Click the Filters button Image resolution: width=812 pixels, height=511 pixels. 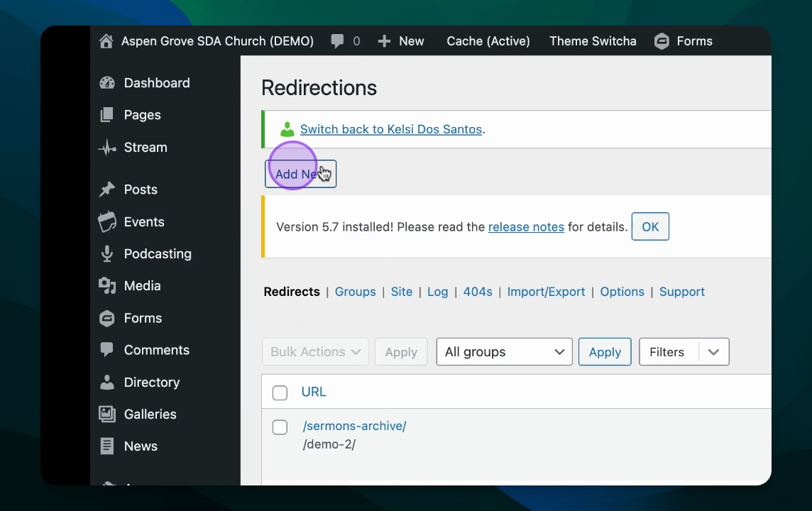point(667,352)
